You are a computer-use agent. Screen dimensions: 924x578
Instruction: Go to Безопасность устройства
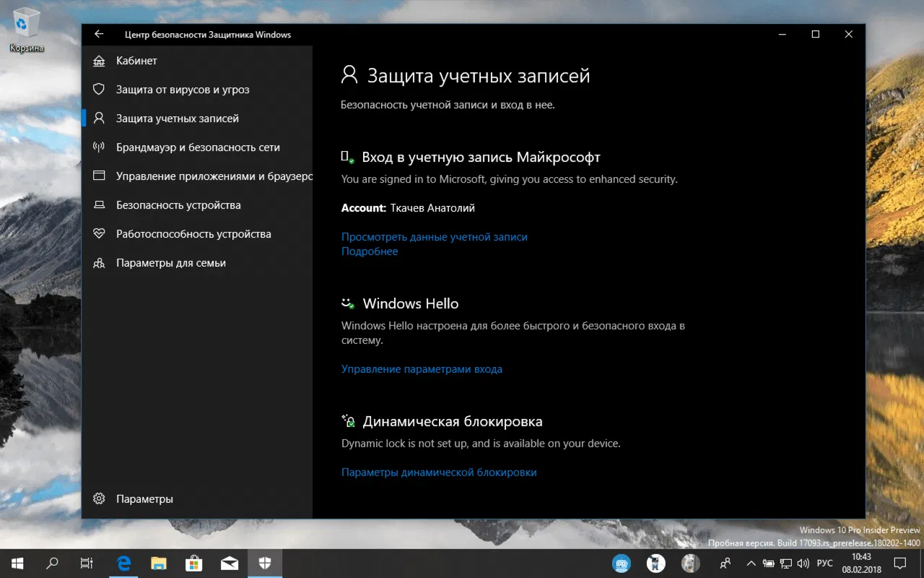click(x=197, y=205)
